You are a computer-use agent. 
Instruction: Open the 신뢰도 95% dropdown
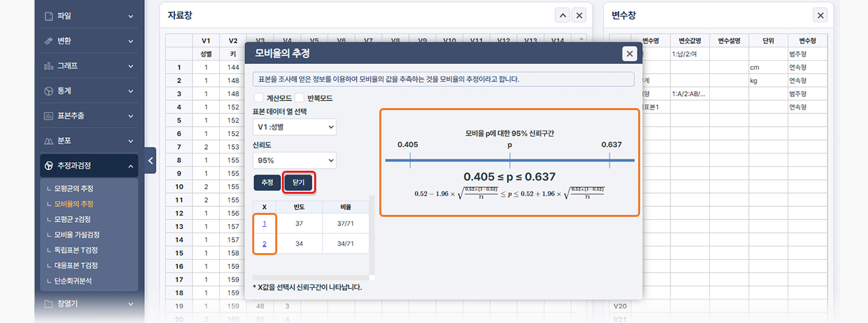tap(294, 160)
